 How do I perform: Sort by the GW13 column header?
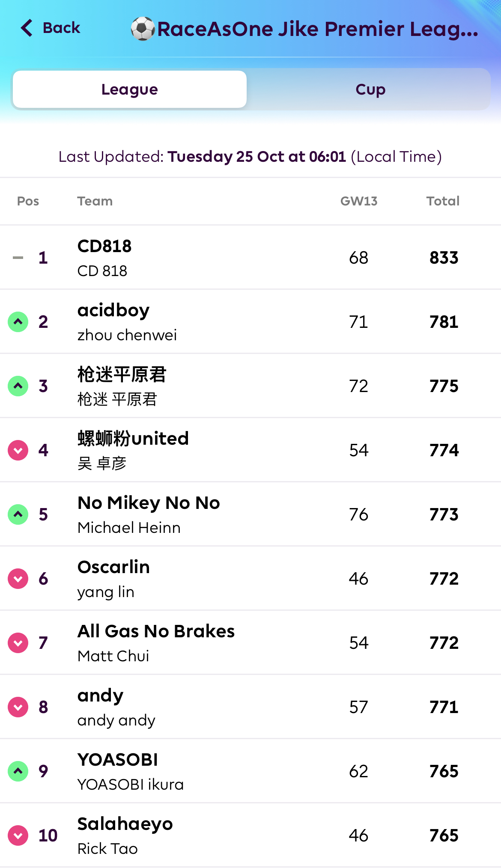coord(358,201)
